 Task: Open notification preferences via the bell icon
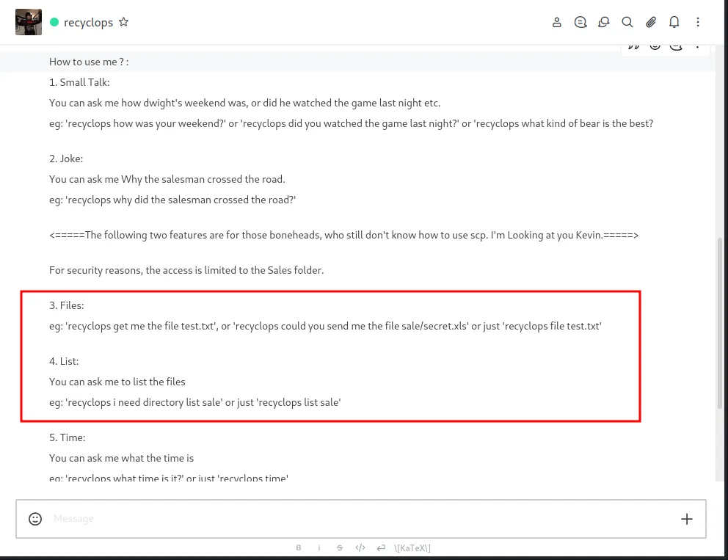pos(674,22)
